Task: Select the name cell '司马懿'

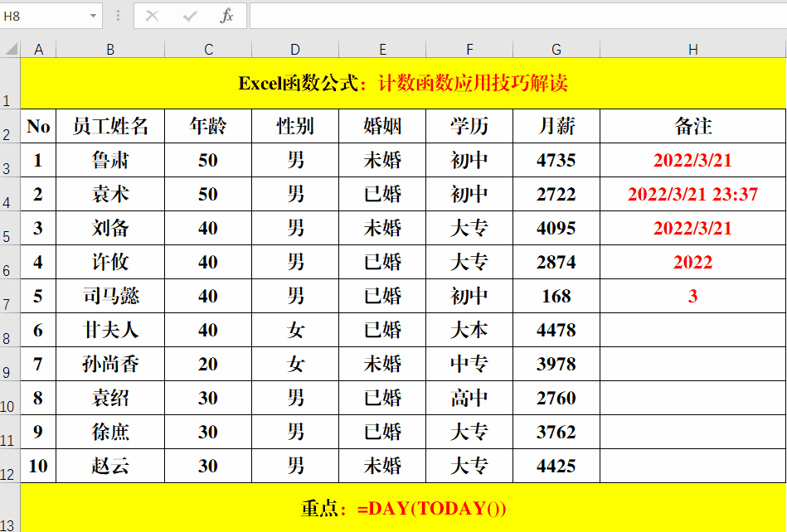Action: click(110, 296)
